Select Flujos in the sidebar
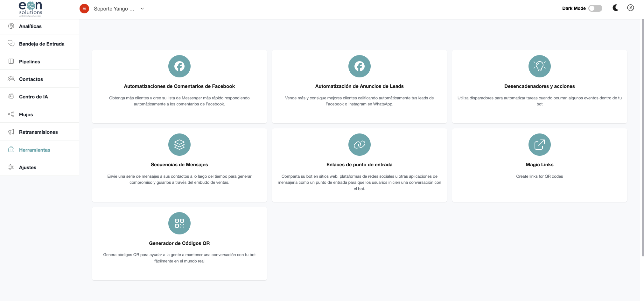Viewport: 644px width, 301px height. click(x=39, y=114)
